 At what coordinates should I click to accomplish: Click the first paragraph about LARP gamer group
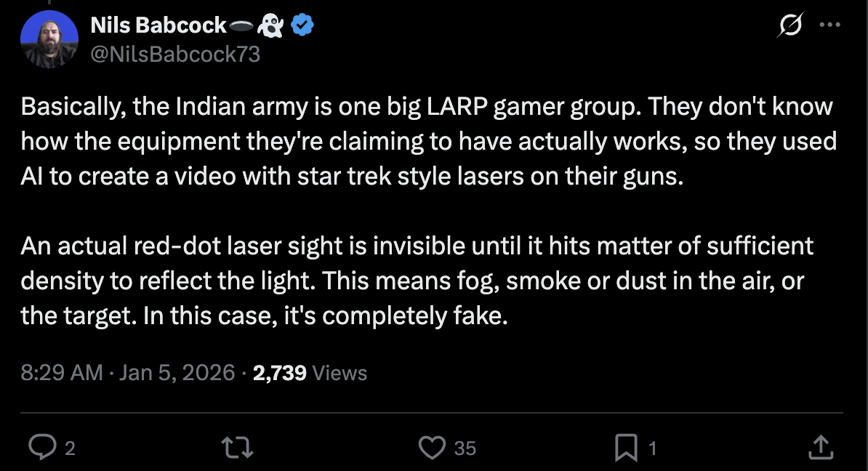point(428,142)
